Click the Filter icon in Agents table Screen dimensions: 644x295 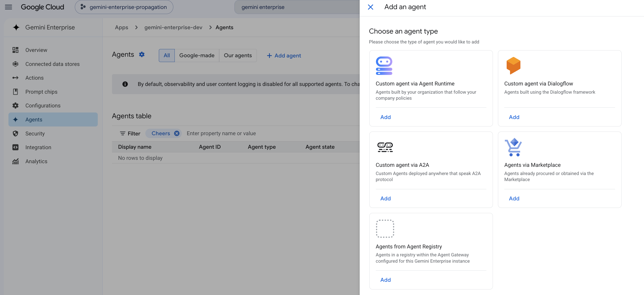pos(123,133)
